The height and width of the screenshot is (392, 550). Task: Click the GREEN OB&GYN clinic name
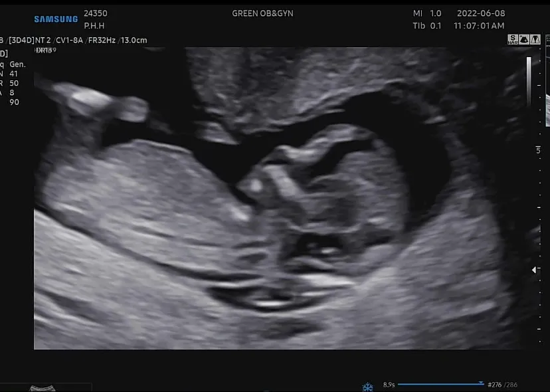point(263,13)
